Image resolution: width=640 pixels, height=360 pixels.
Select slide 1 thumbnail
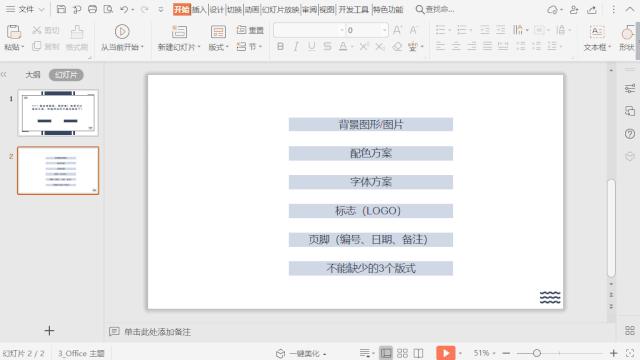(x=58, y=113)
